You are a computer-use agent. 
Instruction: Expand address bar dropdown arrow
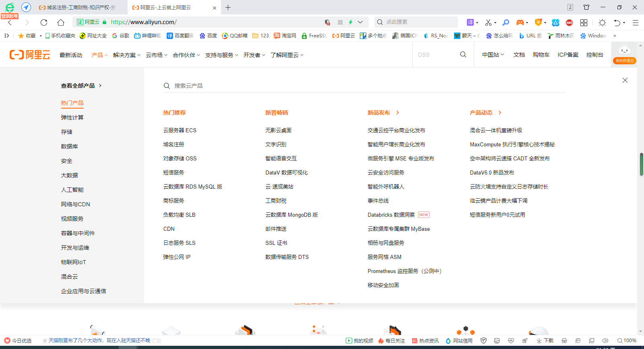(360, 23)
